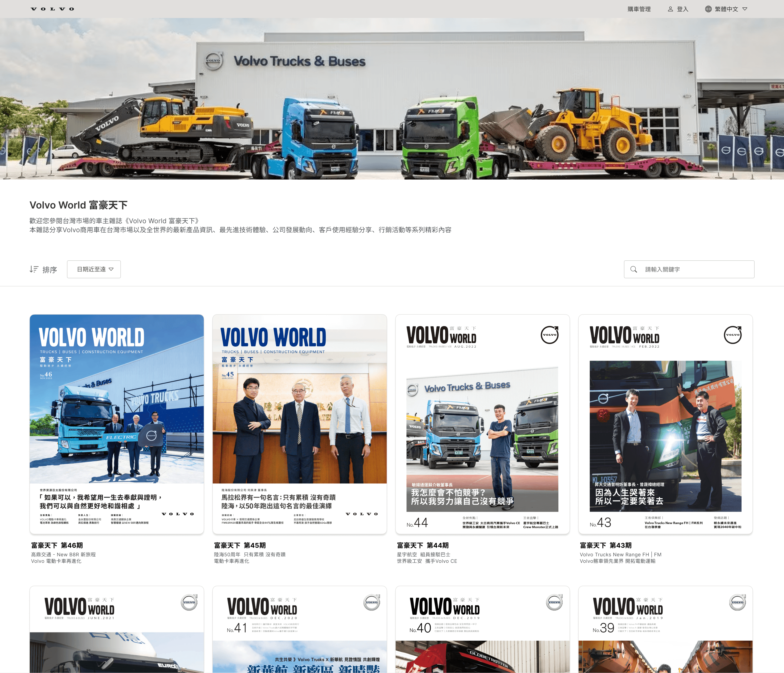Open the 繁體中文 language selector
This screenshot has height=673, width=784.
tap(726, 9)
